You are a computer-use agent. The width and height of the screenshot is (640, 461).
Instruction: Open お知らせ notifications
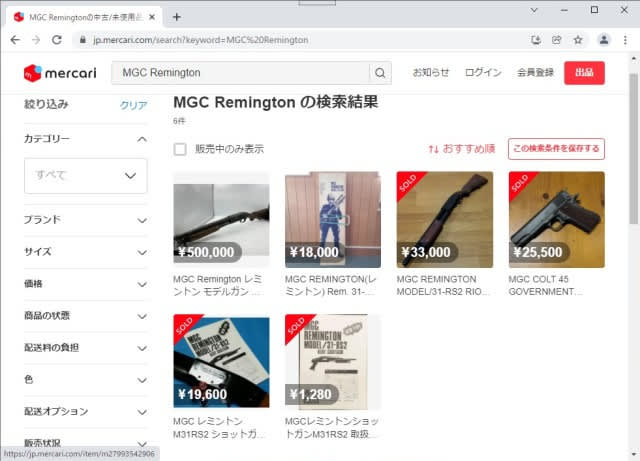tap(431, 73)
